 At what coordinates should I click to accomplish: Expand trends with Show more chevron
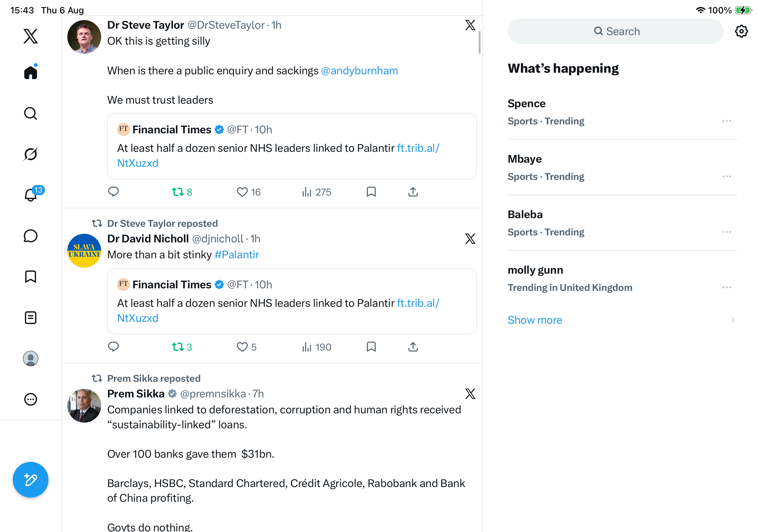coord(732,320)
